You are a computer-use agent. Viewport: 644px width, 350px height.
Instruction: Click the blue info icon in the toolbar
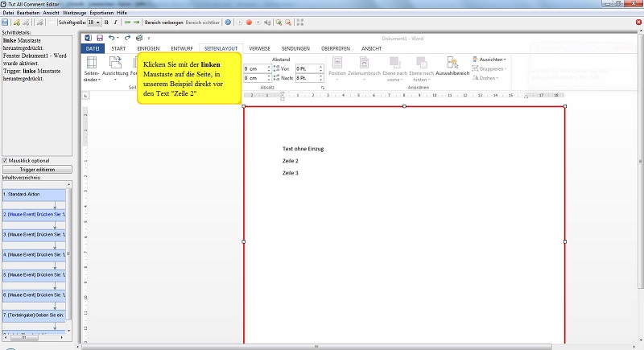(228, 23)
